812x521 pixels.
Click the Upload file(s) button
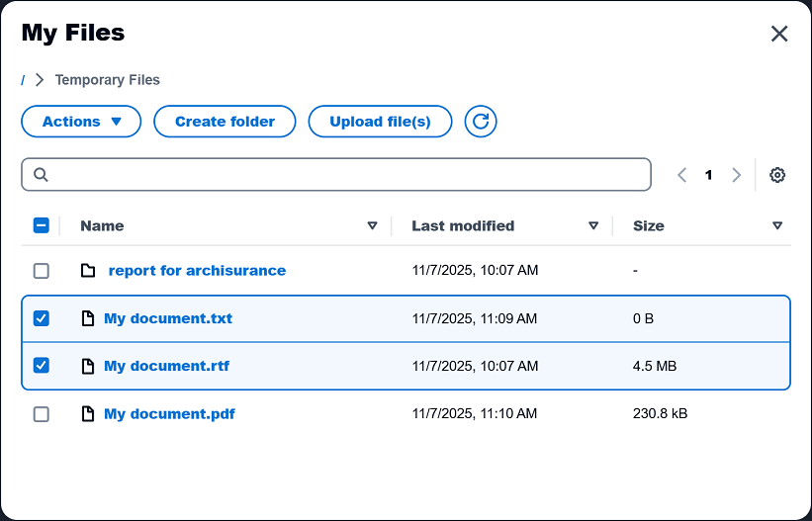380,122
